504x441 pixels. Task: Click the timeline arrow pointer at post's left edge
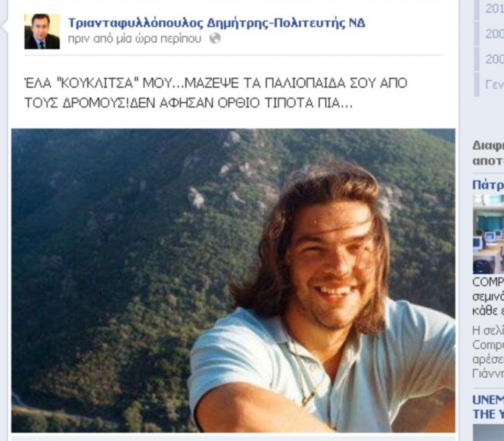point(4,27)
